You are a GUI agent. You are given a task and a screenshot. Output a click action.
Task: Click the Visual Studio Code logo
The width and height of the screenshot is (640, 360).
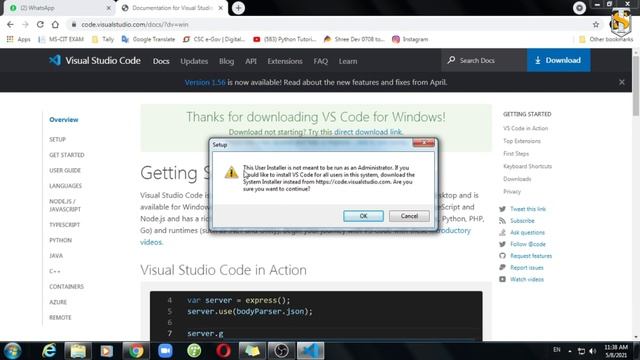[95, 60]
